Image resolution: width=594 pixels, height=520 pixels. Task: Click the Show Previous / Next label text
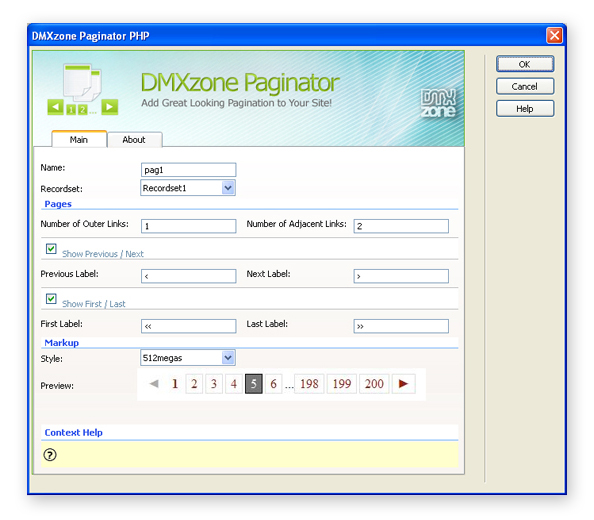103,254
